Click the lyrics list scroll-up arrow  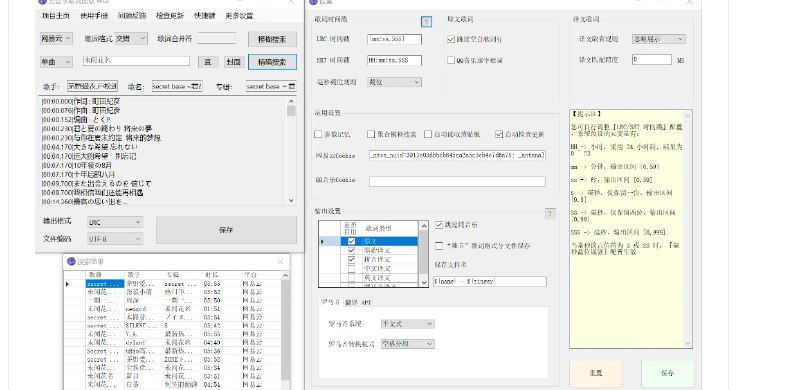pyautogui.click(x=291, y=101)
